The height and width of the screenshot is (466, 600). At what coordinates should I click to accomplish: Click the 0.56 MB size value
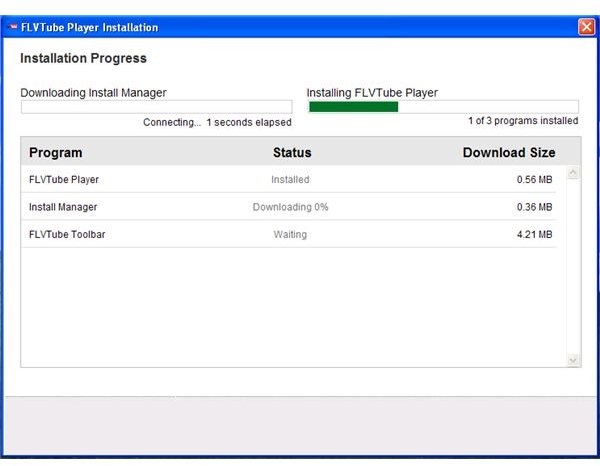pos(535,179)
